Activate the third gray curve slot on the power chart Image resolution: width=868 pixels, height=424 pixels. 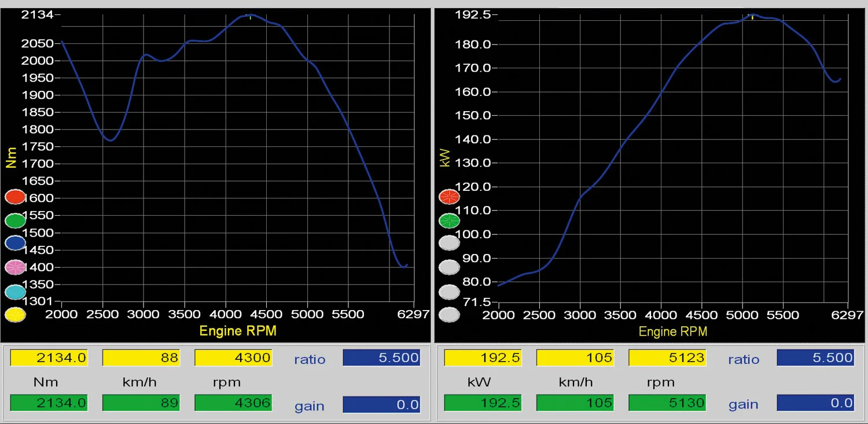click(x=449, y=292)
